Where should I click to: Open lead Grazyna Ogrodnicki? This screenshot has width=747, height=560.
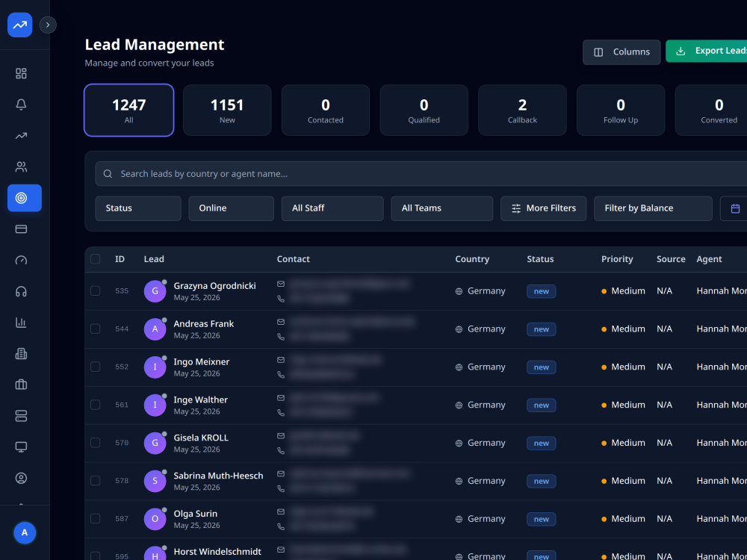pyautogui.click(x=215, y=286)
